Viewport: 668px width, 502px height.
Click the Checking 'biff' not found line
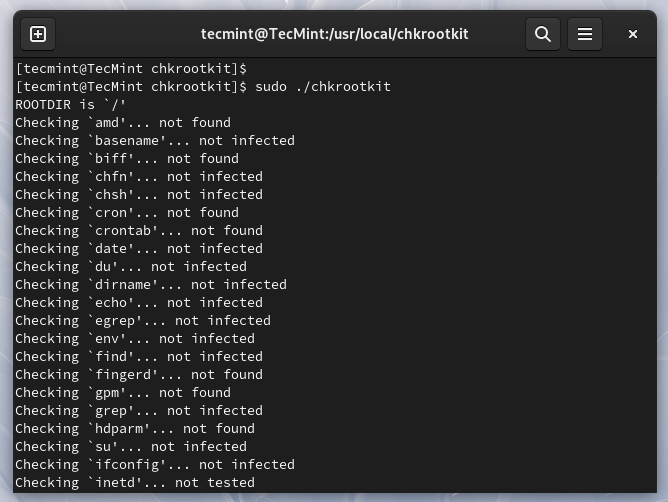click(x=126, y=159)
